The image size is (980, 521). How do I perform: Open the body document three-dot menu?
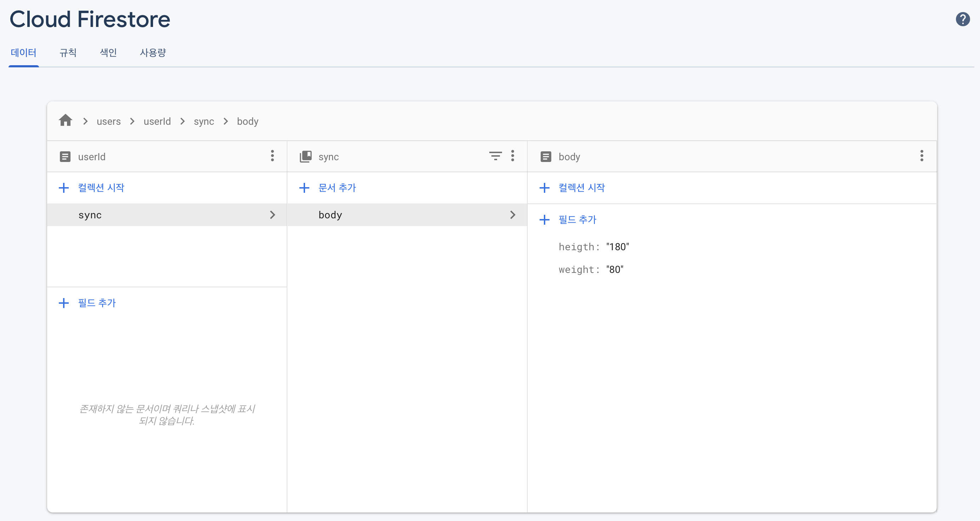922,156
